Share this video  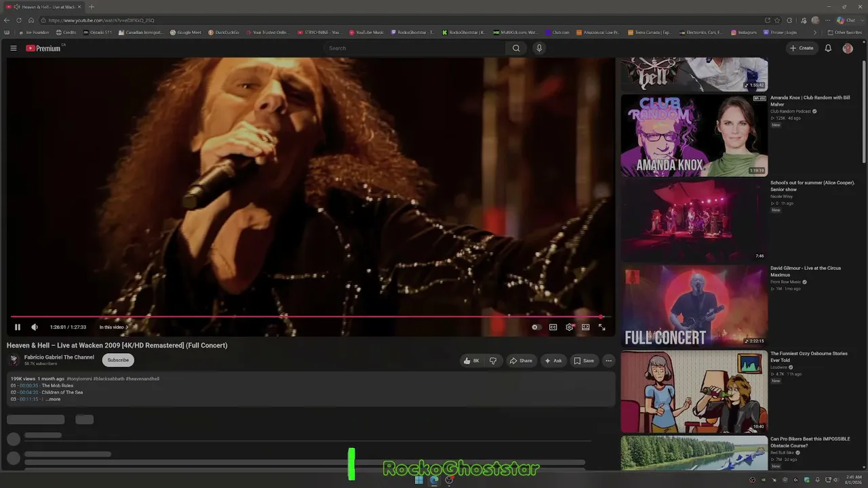(521, 361)
